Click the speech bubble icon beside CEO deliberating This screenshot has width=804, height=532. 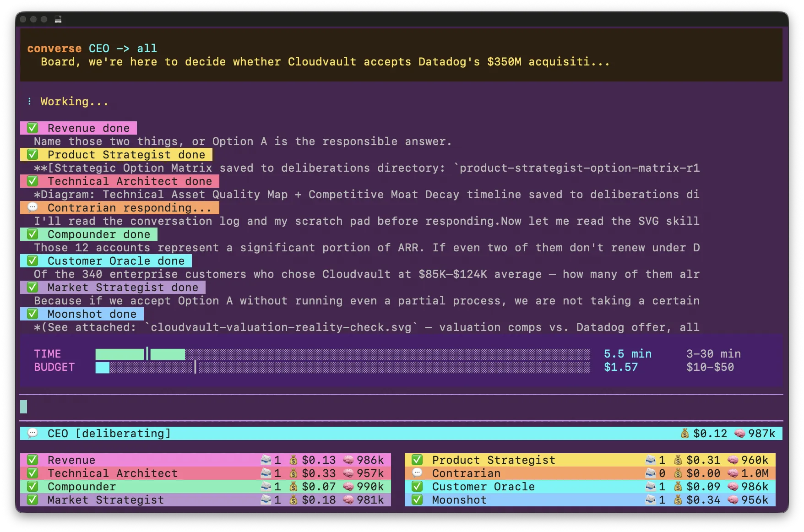(33, 433)
